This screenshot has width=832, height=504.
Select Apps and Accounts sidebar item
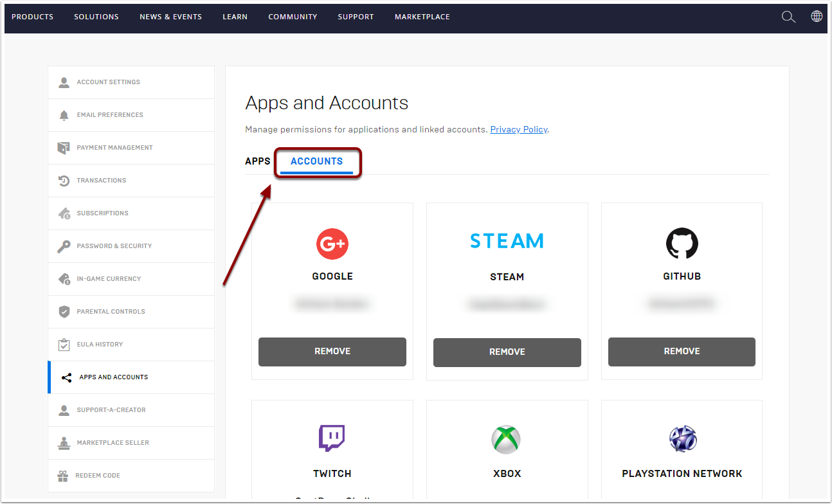[131, 377]
